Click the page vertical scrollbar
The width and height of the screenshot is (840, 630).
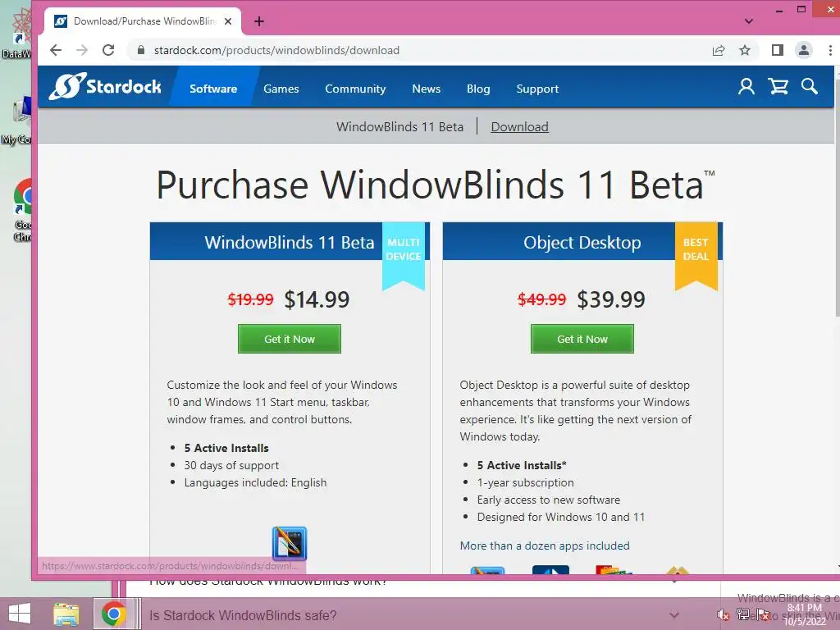point(837,199)
